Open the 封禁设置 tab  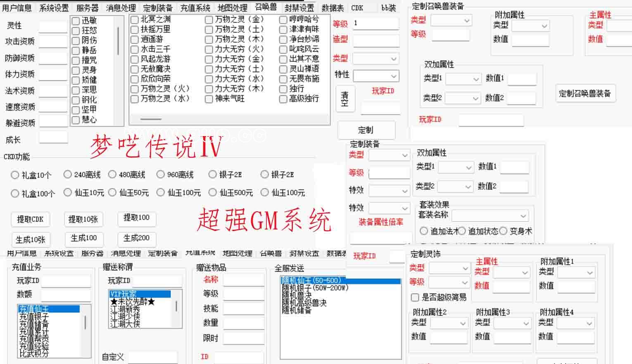tap(299, 8)
